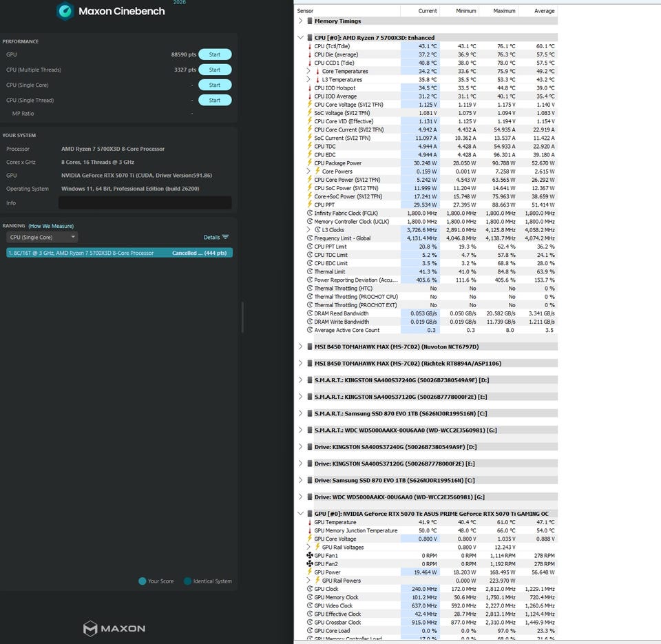This screenshot has height=644, width=661.
Task: Expand the Core Temperatures row
Action: pyautogui.click(x=308, y=71)
